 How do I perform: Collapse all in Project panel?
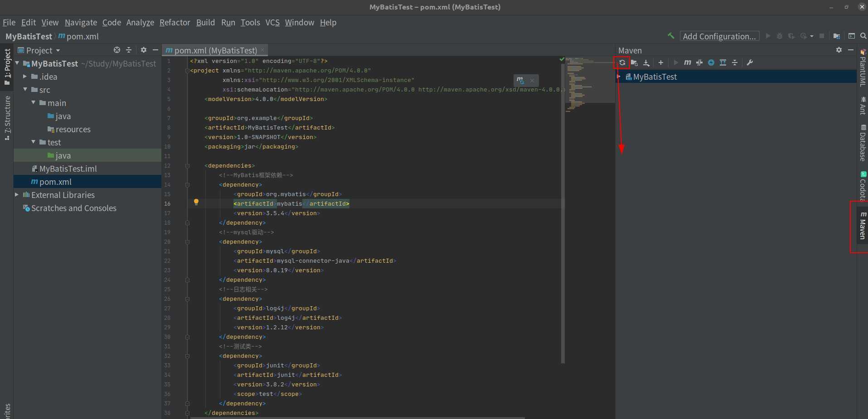[129, 50]
